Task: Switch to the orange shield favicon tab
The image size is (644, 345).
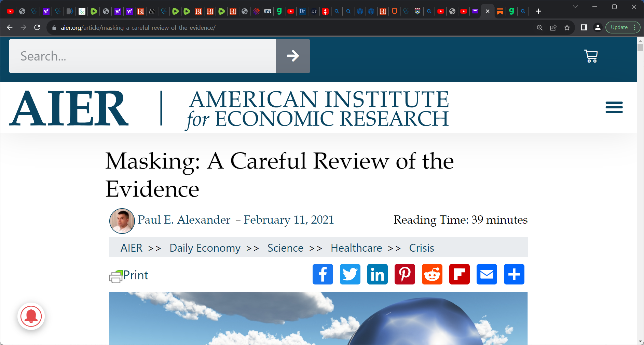Action: coord(395,11)
